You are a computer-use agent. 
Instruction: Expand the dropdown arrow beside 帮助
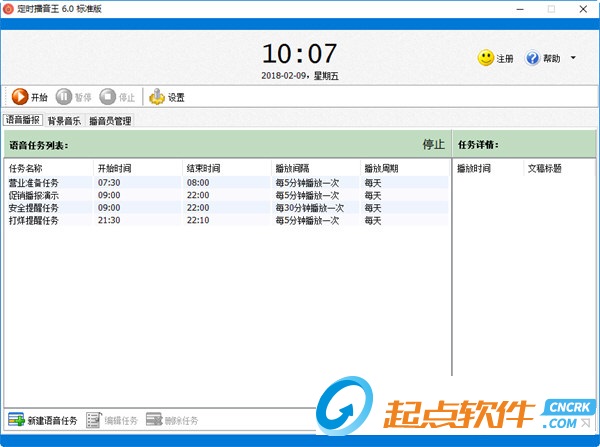pyautogui.click(x=573, y=58)
